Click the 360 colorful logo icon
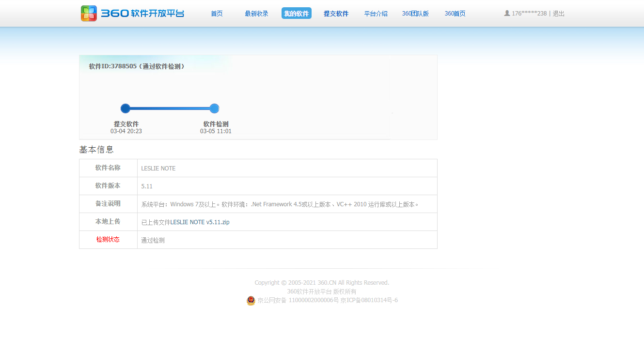This screenshot has height=338, width=644. tap(89, 14)
